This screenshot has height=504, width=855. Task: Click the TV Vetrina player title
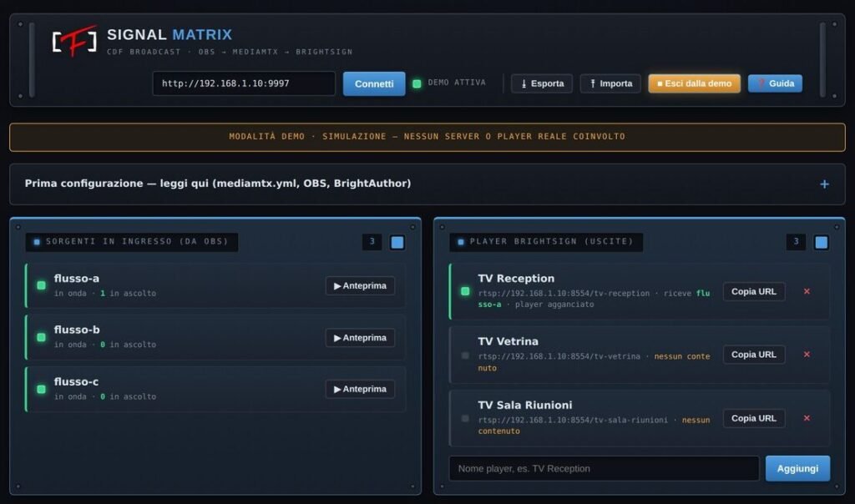(x=508, y=341)
